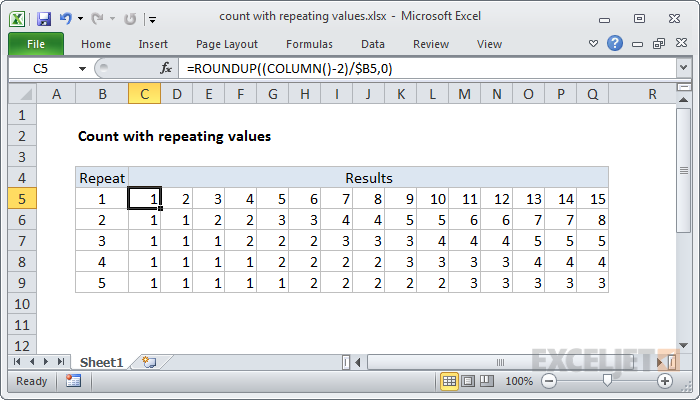The width and height of the screenshot is (700, 400).
Task: Open the Page Layout tab
Action: (227, 44)
